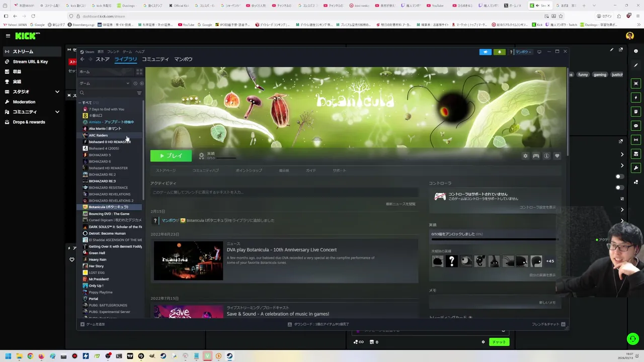This screenshot has width=644, height=362.
Task: Open DVA play Botanicula concert thumbnail
Action: (x=188, y=261)
